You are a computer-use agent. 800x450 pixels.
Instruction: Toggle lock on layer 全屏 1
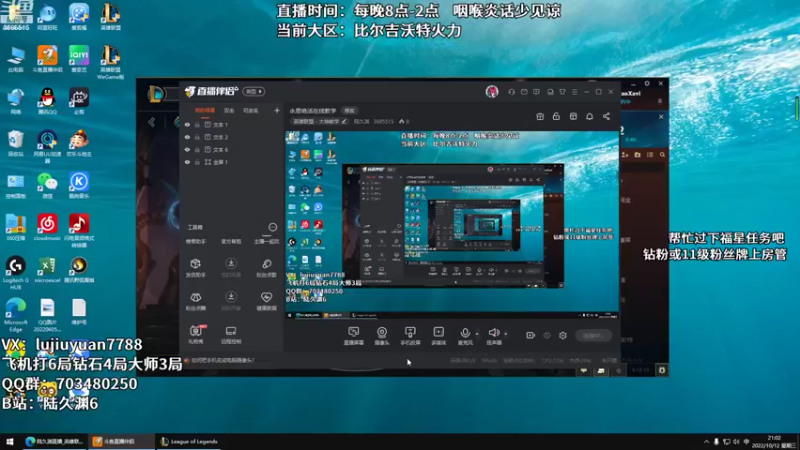pos(197,162)
